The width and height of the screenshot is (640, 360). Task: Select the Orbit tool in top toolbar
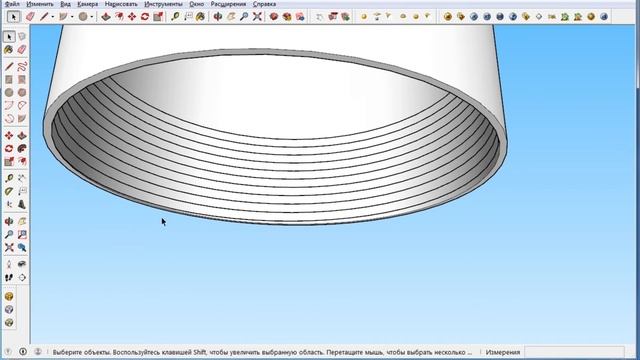point(218,17)
